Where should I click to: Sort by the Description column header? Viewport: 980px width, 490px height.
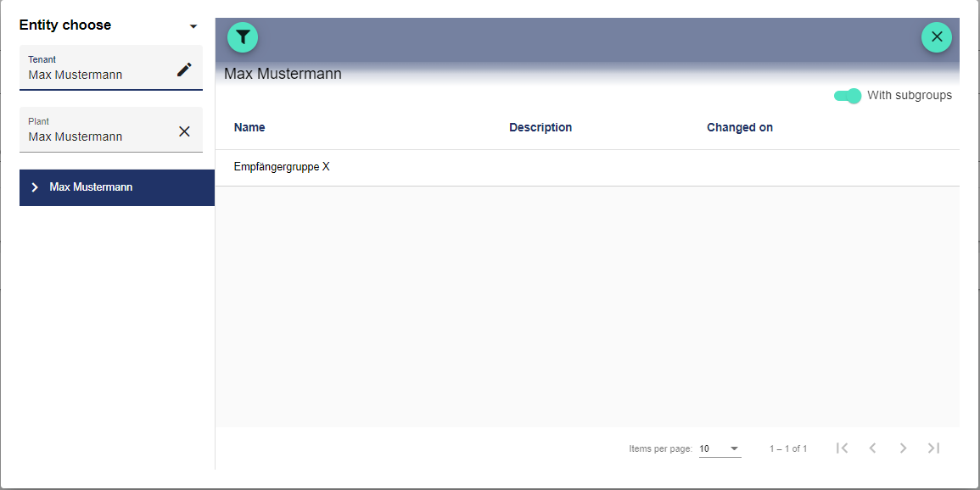coord(540,127)
